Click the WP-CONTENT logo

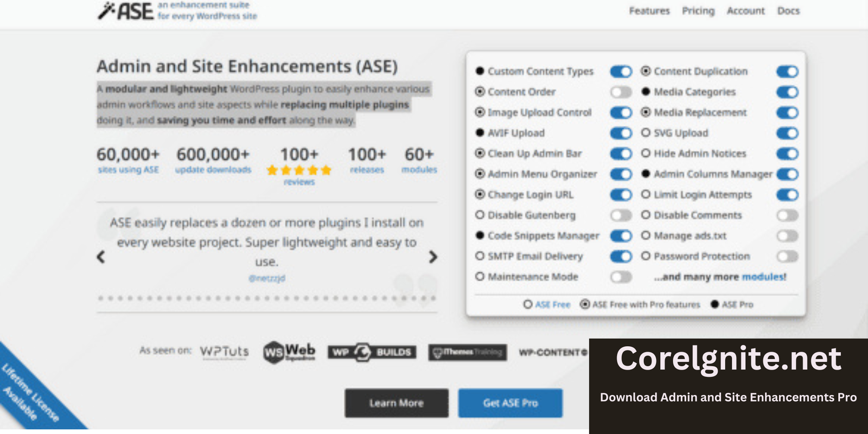coord(552,353)
